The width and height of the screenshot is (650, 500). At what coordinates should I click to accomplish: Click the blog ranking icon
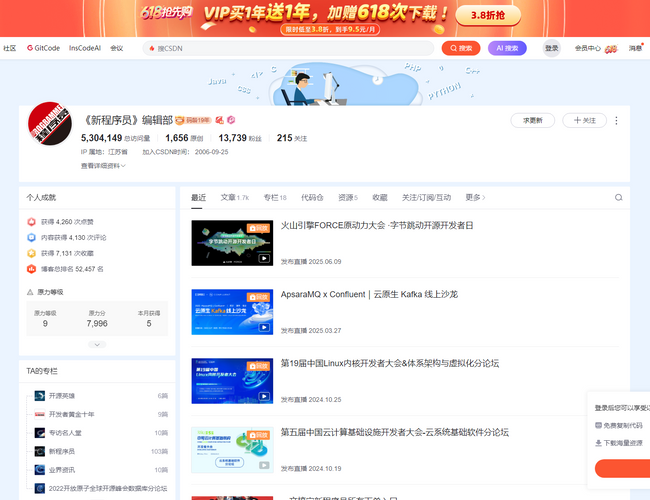[32, 269]
